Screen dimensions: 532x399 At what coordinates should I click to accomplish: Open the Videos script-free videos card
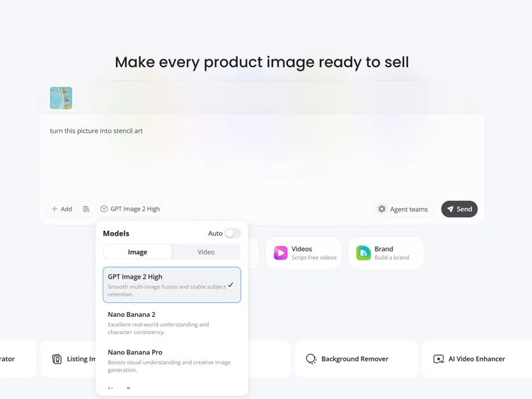[303, 253]
